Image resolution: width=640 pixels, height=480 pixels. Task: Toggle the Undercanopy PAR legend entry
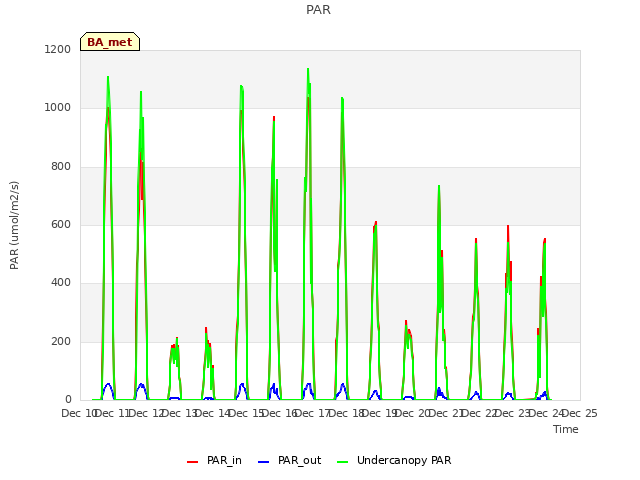coord(394,460)
